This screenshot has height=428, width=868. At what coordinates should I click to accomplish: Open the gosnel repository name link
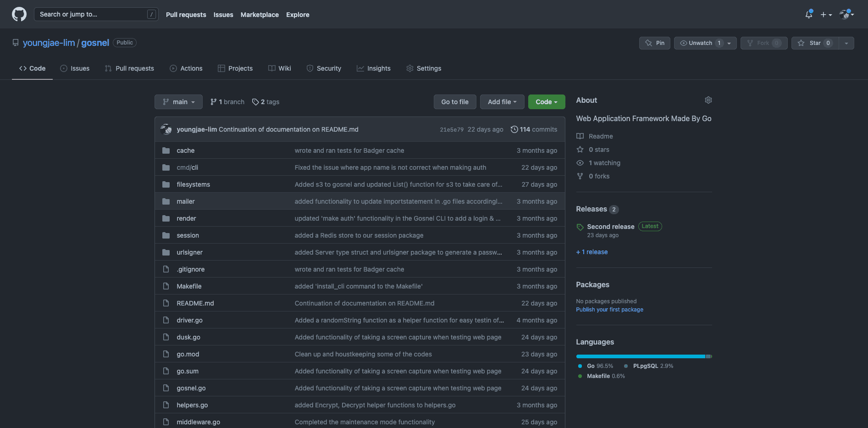tap(95, 43)
